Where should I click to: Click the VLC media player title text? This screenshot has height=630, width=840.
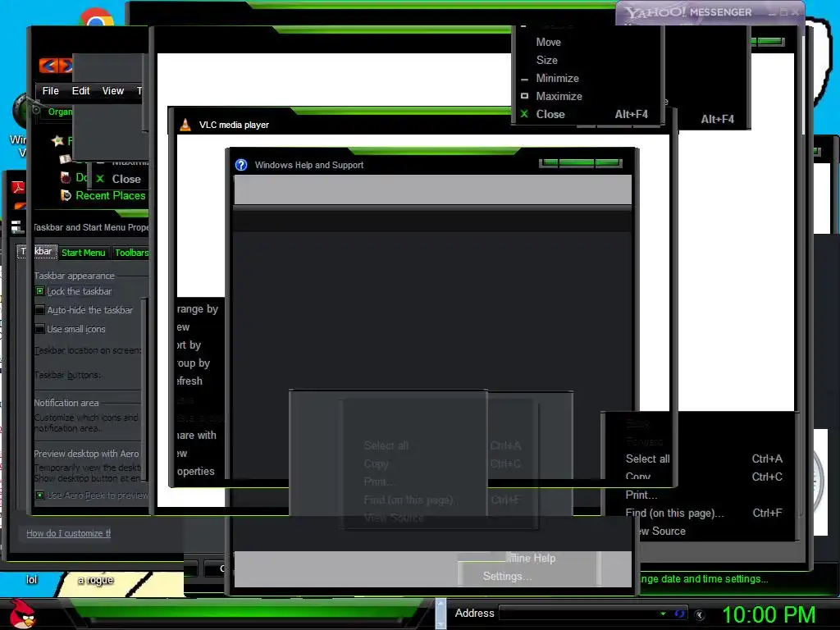coord(234,125)
